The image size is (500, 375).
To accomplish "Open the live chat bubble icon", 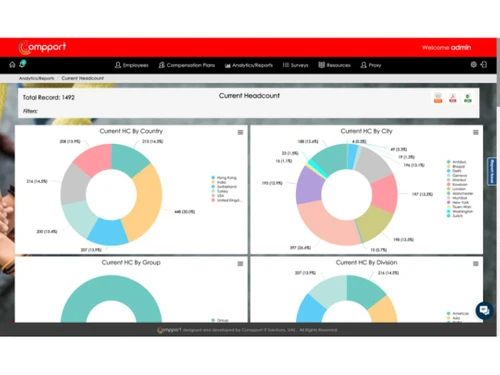I will (484, 311).
